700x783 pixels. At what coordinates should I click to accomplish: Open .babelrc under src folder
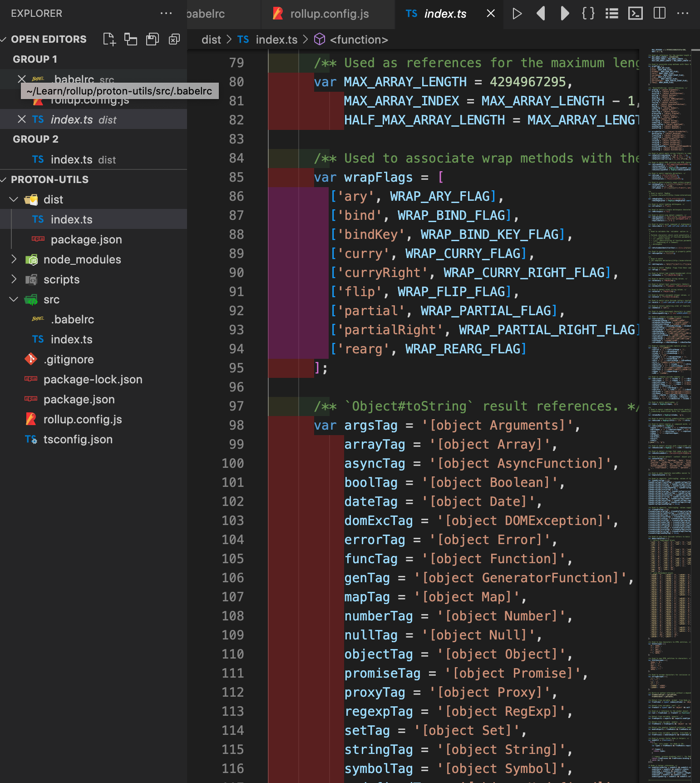coord(94,319)
